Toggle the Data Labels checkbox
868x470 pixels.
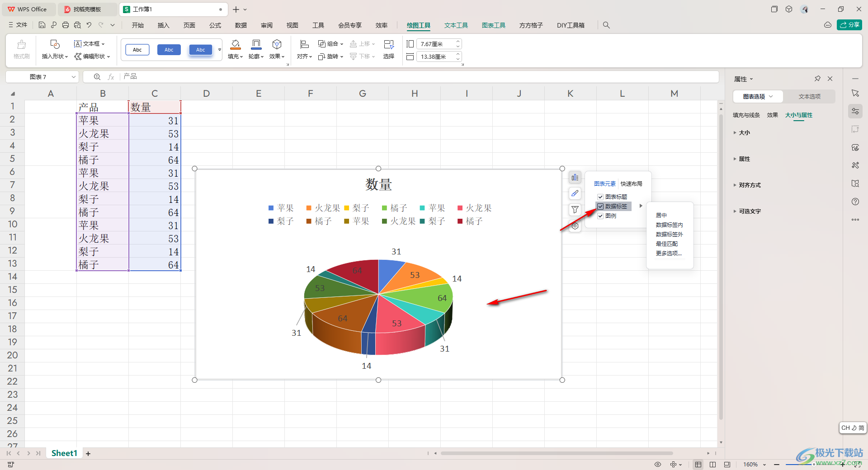(600, 207)
